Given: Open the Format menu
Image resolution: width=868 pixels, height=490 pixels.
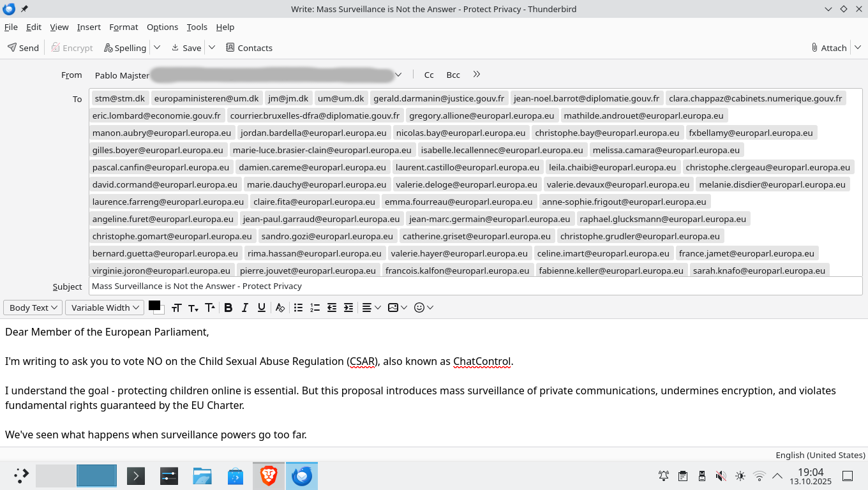Looking at the screenshot, I should tap(123, 27).
